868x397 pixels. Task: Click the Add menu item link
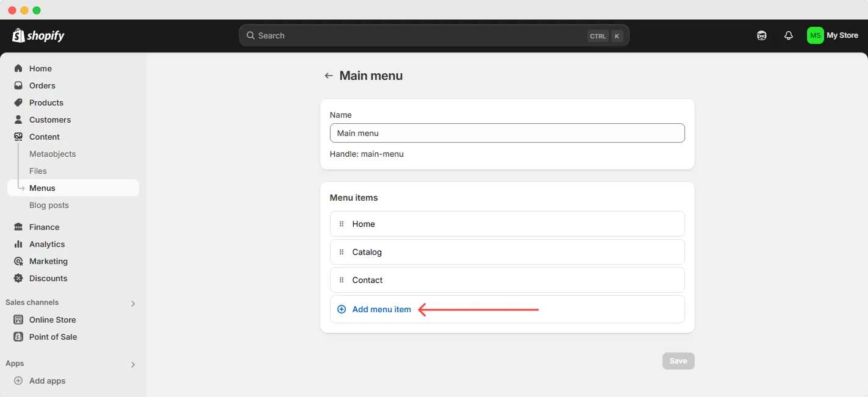[x=381, y=309]
